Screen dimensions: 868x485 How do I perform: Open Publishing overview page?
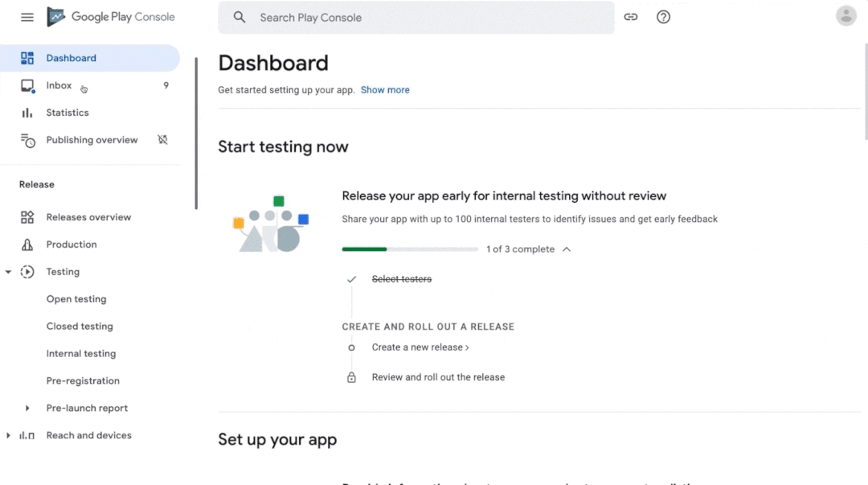click(92, 140)
